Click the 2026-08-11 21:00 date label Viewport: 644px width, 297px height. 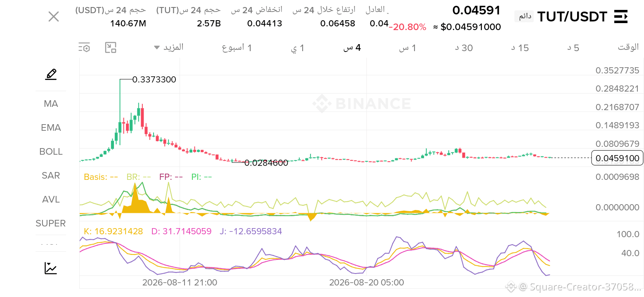pyautogui.click(x=180, y=283)
